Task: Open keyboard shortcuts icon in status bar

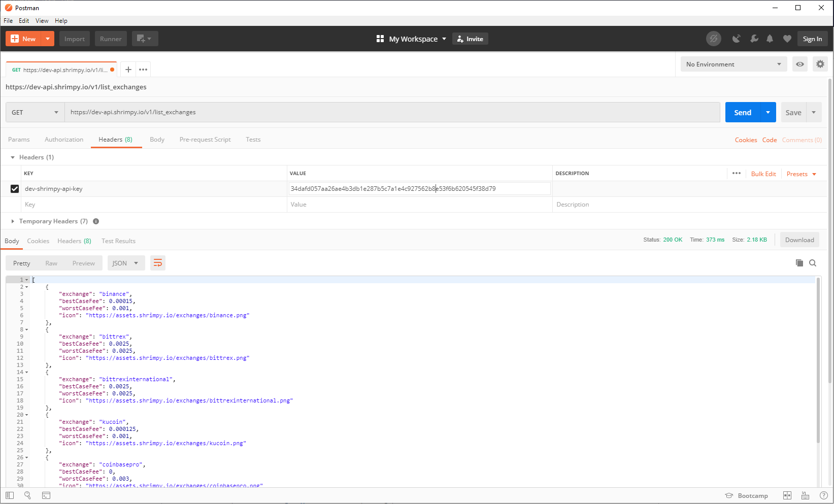Action: point(805,495)
